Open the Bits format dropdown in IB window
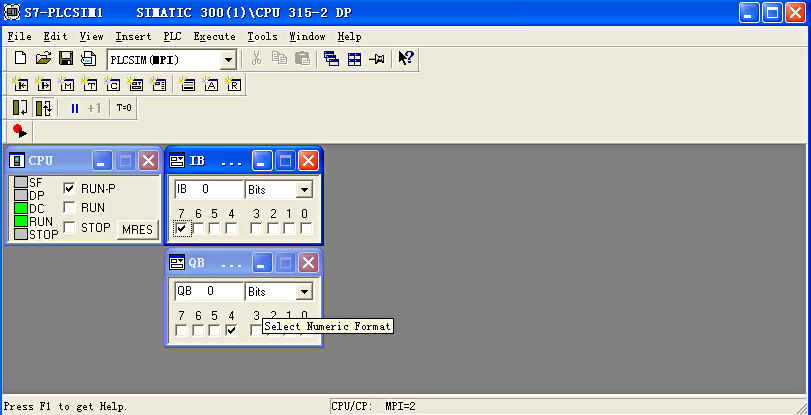Viewport: 811px width, 415px height. click(304, 190)
